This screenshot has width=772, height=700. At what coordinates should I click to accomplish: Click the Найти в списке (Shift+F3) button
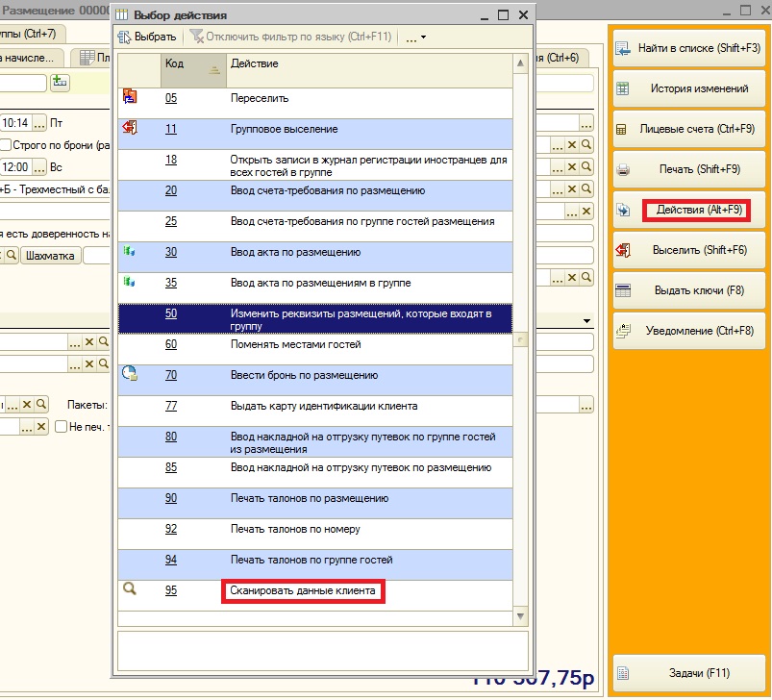689,48
